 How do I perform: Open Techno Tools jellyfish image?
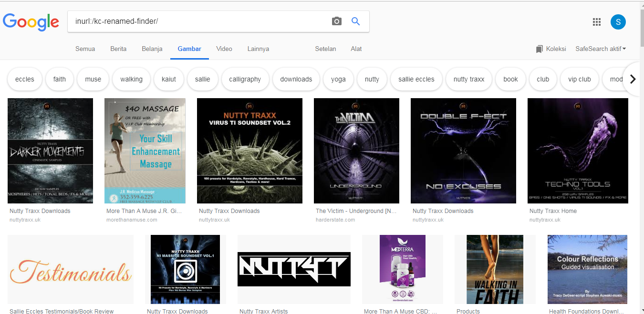pos(578,151)
